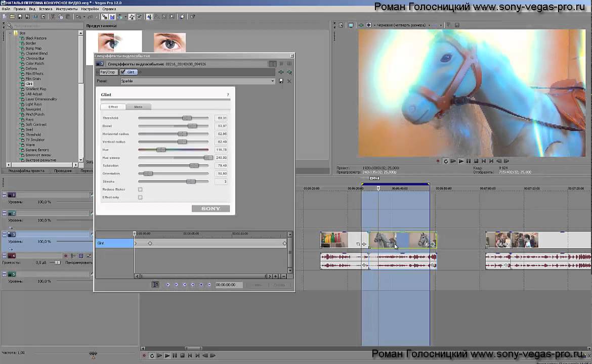
Task: Select Light Rays in the effects list
Action: coord(33,104)
